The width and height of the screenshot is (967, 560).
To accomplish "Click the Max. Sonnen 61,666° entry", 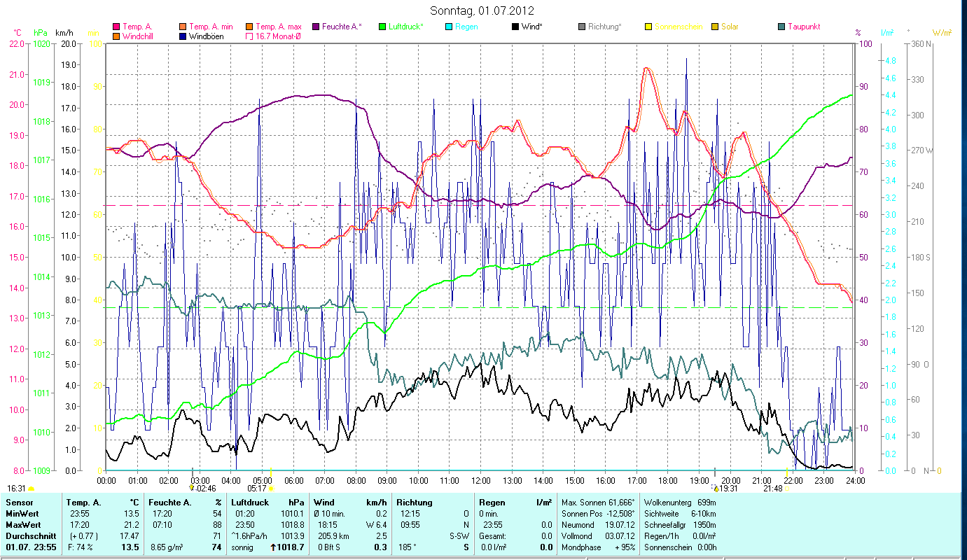I will [599, 503].
